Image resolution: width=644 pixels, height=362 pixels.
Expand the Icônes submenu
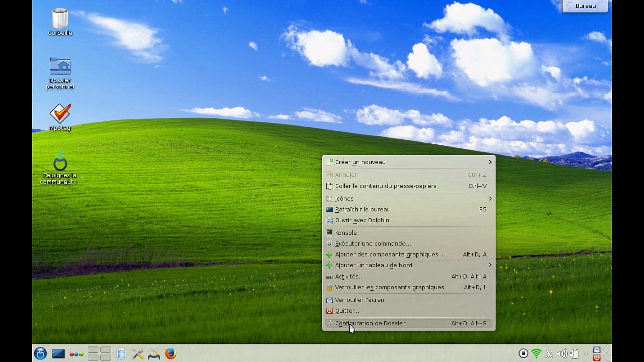[408, 198]
